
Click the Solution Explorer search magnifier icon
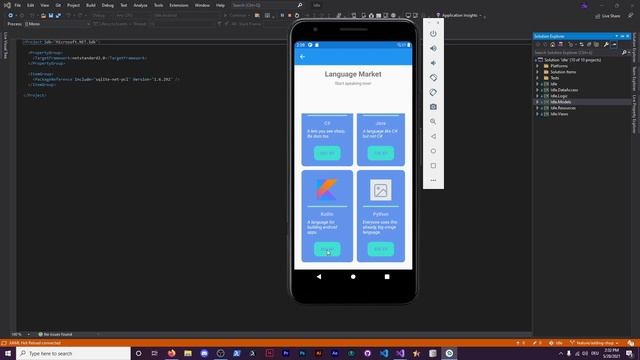pos(624,53)
